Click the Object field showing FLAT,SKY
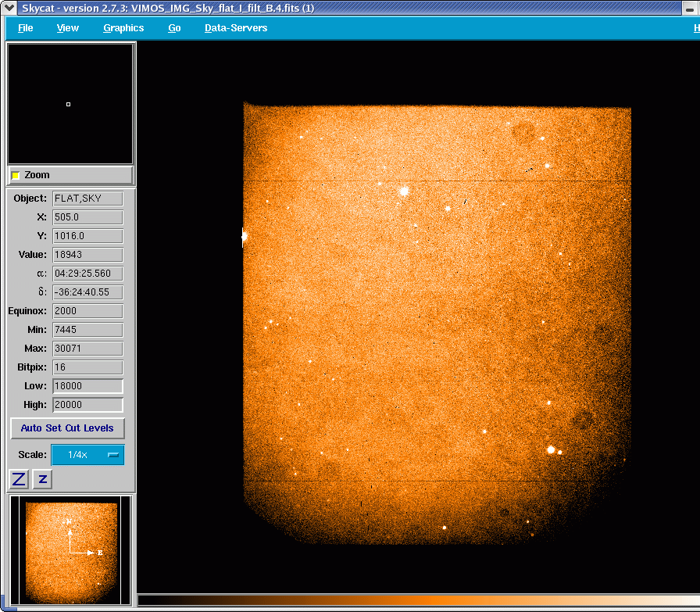Screen dimensions: 700x612 (x=88, y=199)
